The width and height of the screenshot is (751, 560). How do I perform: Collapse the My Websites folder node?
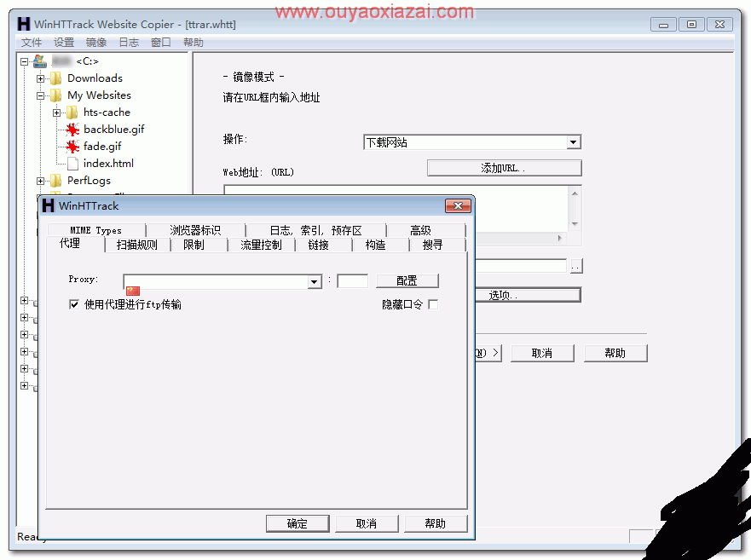coord(41,95)
